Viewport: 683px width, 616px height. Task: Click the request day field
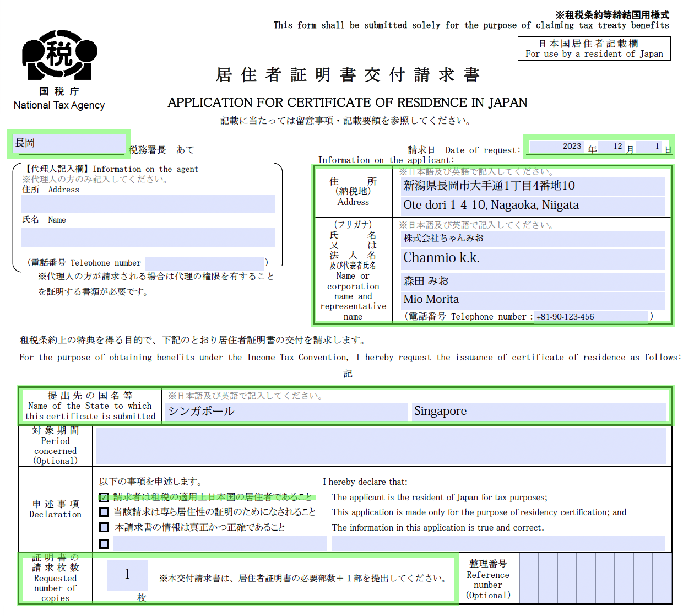649,147
